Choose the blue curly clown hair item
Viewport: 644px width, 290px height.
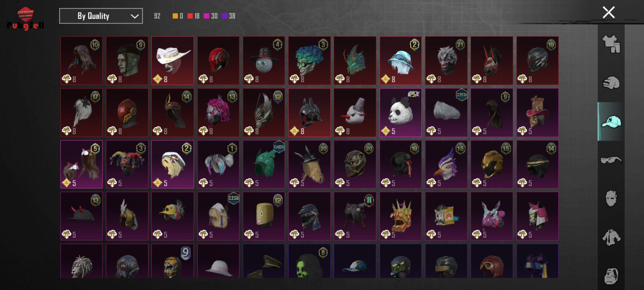pos(309,61)
